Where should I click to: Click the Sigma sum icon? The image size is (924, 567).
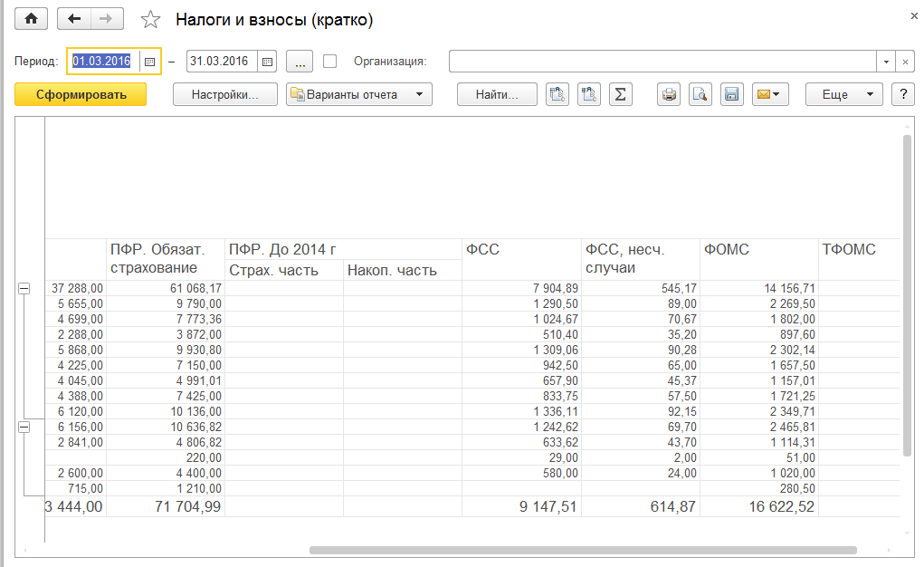tap(620, 94)
